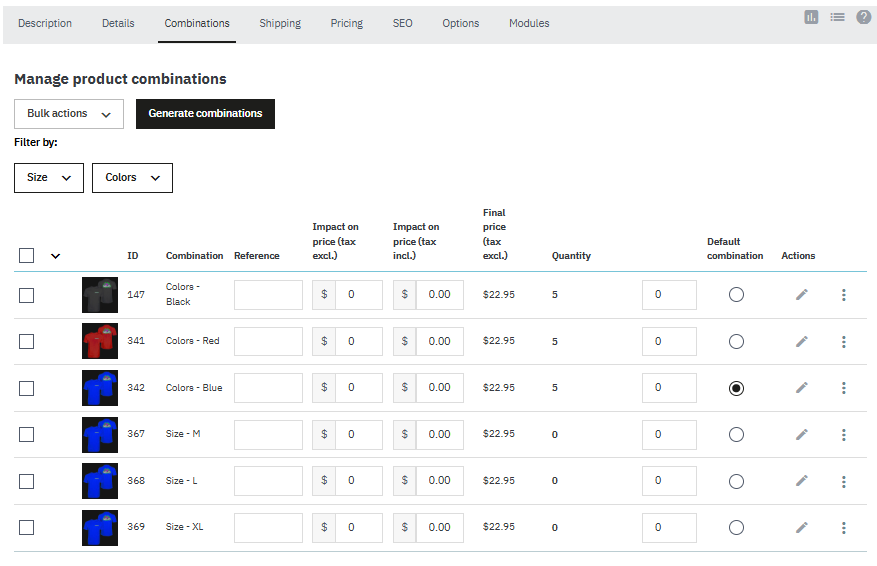Open three-dot menu for Colors - Blue
877x566 pixels.
(x=844, y=388)
